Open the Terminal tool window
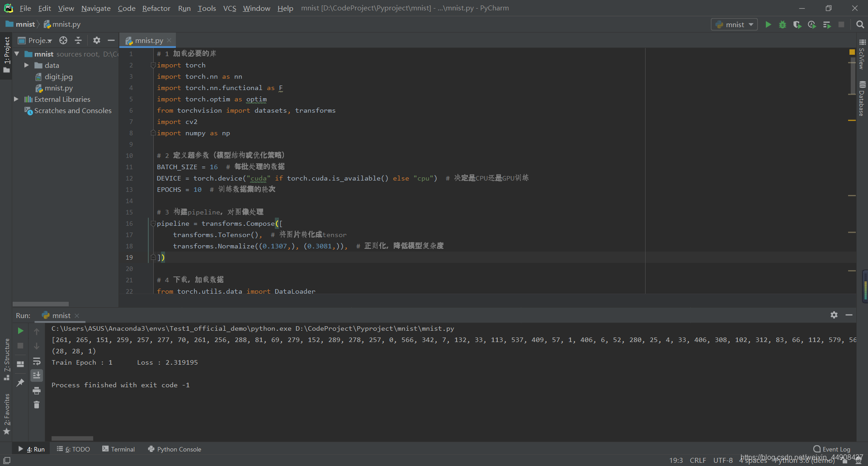This screenshot has width=868, height=466. pyautogui.click(x=118, y=449)
